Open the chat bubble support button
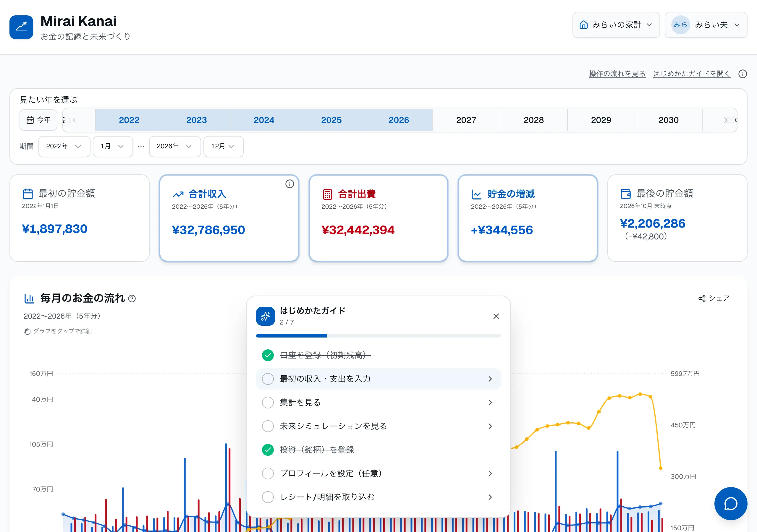 pos(731,503)
